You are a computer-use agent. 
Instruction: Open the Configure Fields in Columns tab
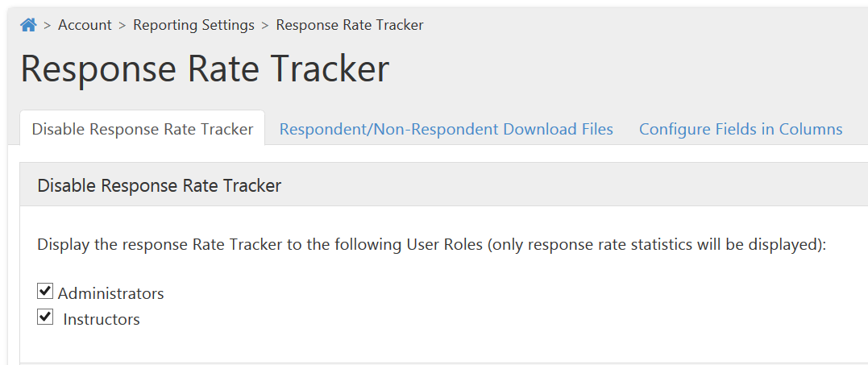click(x=741, y=129)
